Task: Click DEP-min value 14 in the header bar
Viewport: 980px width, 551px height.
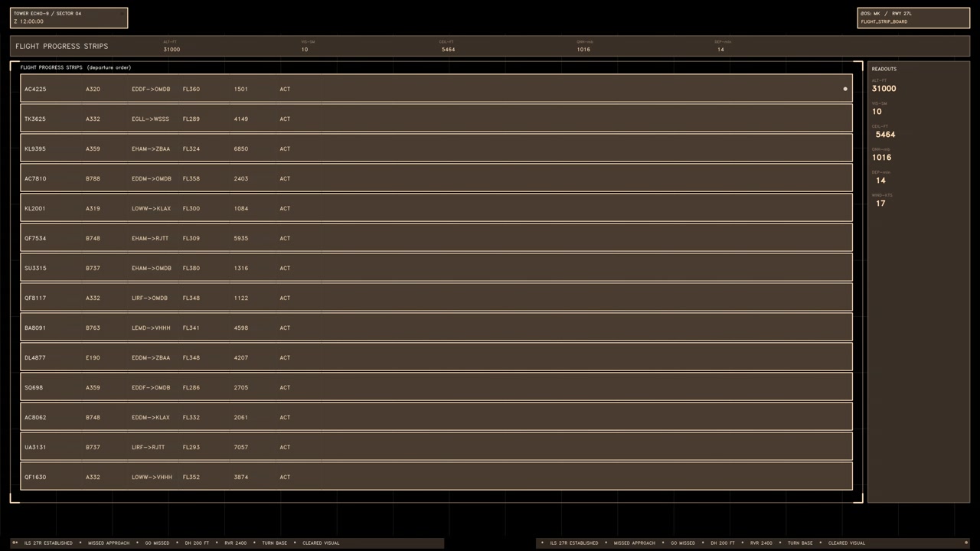Action: (x=720, y=50)
